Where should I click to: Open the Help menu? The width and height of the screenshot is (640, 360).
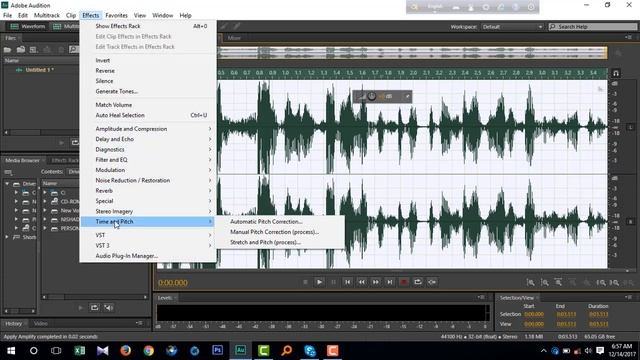tap(185, 15)
